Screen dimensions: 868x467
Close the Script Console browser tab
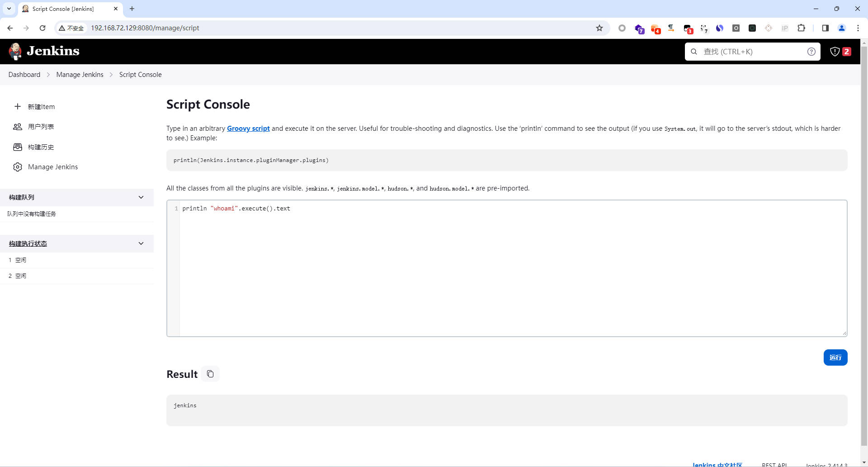pyautogui.click(x=116, y=9)
